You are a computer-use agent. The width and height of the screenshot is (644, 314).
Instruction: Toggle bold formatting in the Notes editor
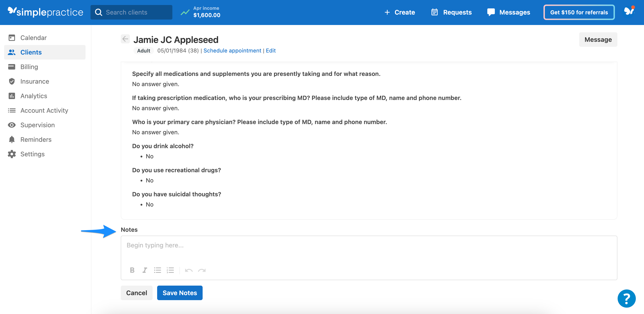(132, 270)
